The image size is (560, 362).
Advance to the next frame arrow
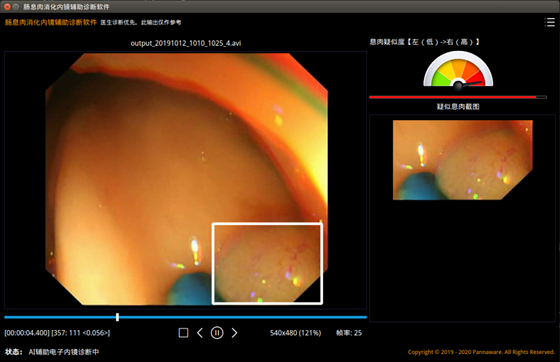tap(234, 333)
